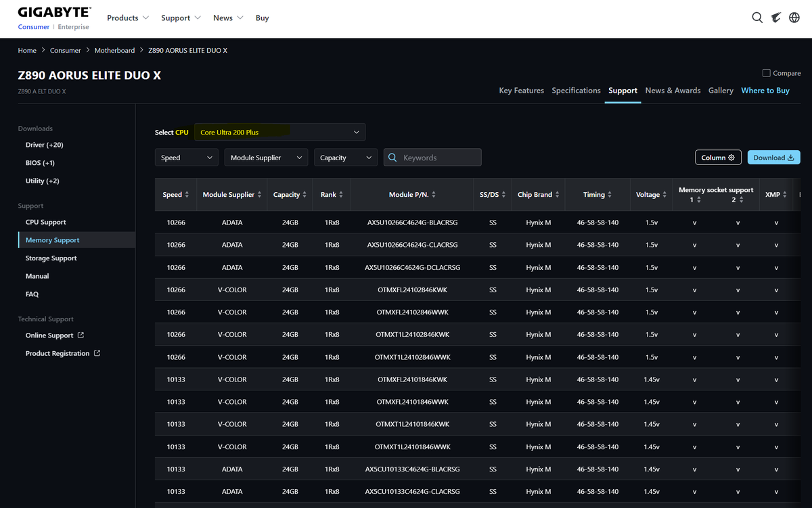Viewport: 812px width, 508px height.
Task: Sort by Capacity column arrows
Action: point(305,195)
